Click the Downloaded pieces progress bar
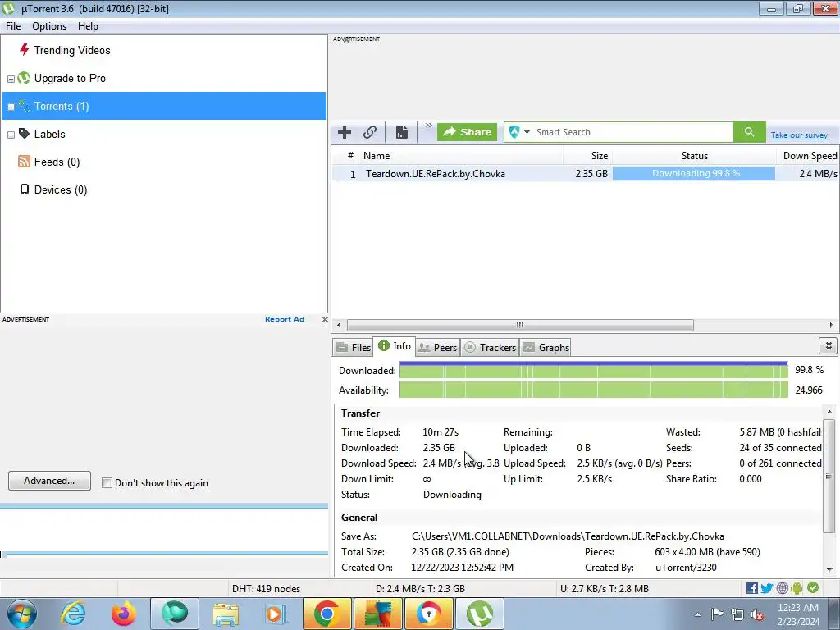This screenshot has width=840, height=630. click(x=594, y=370)
